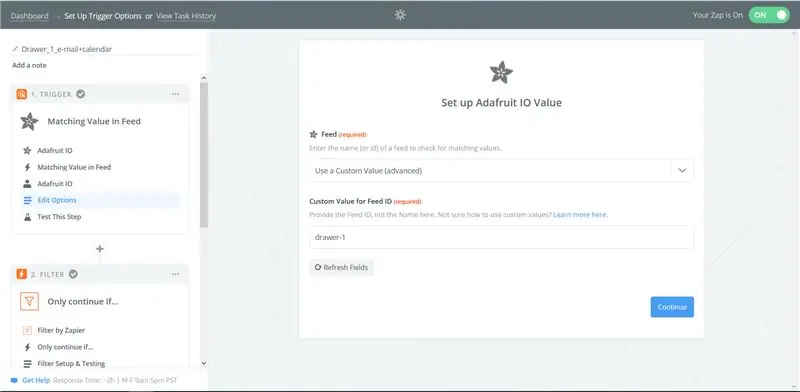Viewport: 800px width, 392px height.
Task: Open the Adafruit IO app row in the Trigger step
Action: coord(101,151)
